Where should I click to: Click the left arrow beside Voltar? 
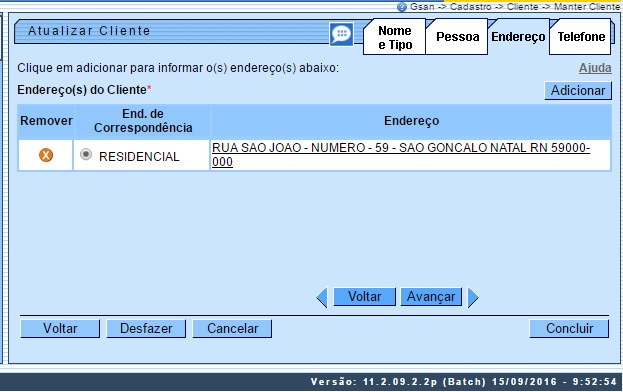[322, 297]
